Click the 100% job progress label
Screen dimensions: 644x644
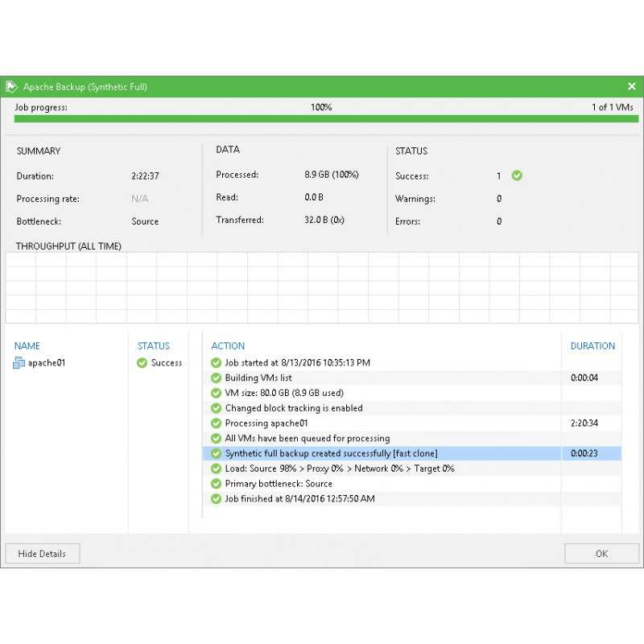pyautogui.click(x=321, y=107)
